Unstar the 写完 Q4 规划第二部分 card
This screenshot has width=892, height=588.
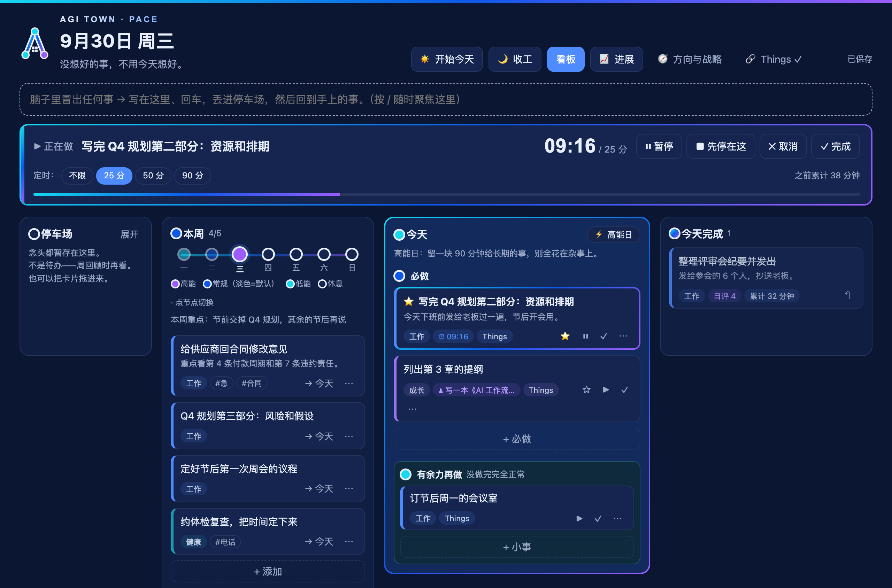(x=565, y=336)
